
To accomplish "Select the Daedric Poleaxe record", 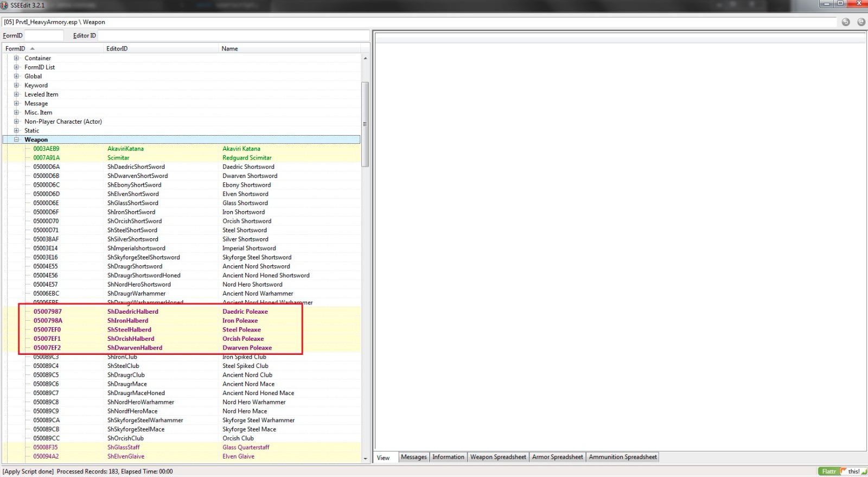I will (245, 311).
